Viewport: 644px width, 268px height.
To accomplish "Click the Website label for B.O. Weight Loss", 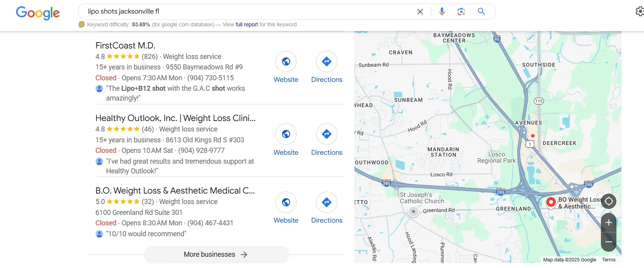I will [x=286, y=220].
